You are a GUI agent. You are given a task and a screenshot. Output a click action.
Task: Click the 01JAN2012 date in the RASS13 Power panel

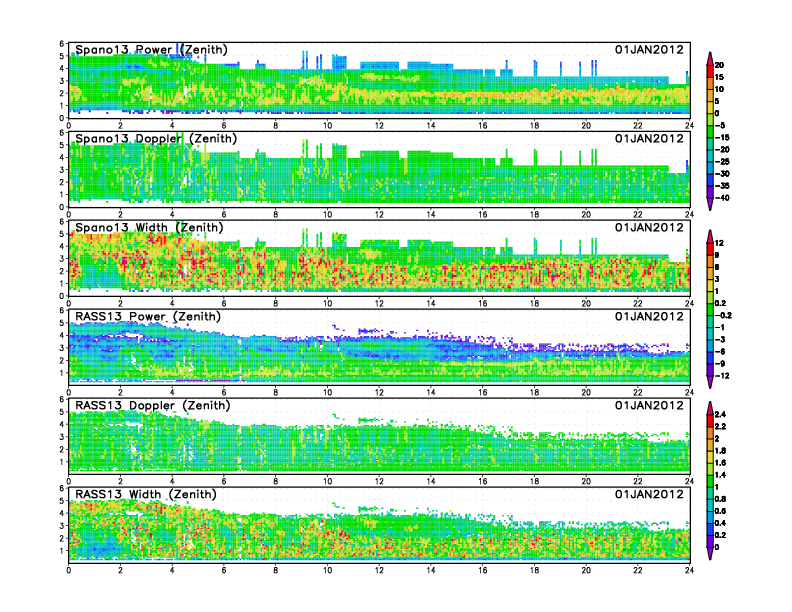pyautogui.click(x=649, y=317)
